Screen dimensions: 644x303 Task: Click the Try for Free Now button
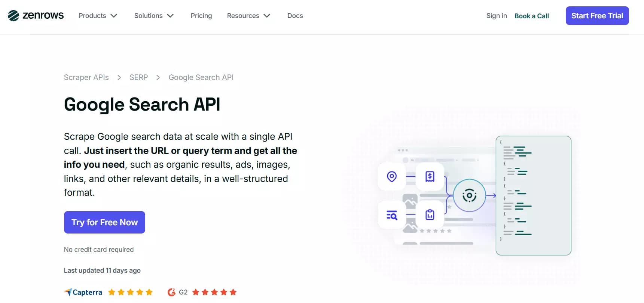(104, 222)
